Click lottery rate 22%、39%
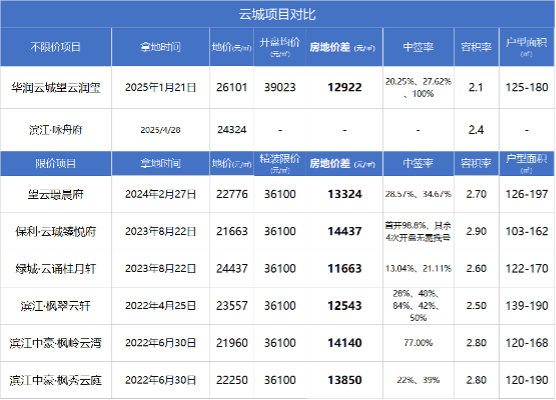The image size is (556, 400). 418,380
